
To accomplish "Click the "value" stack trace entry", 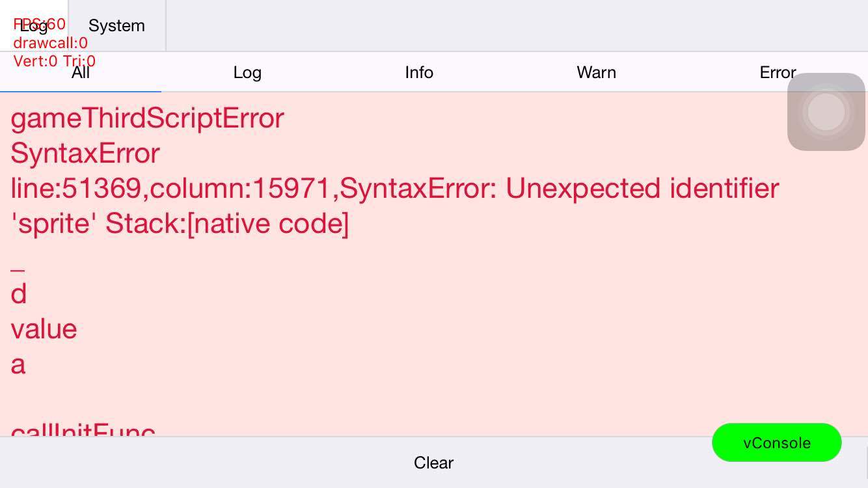I will click(x=44, y=329).
